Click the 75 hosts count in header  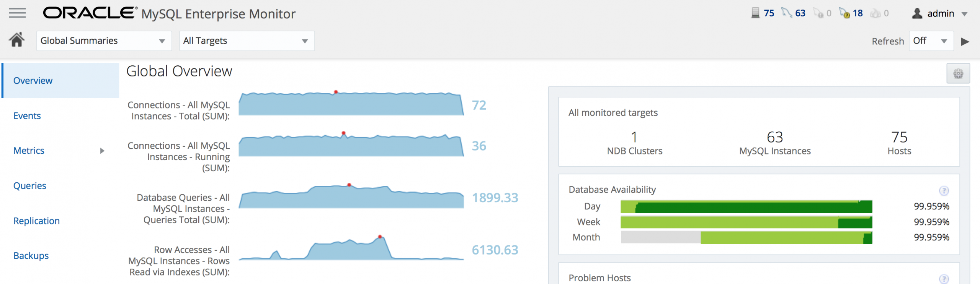[x=769, y=13]
